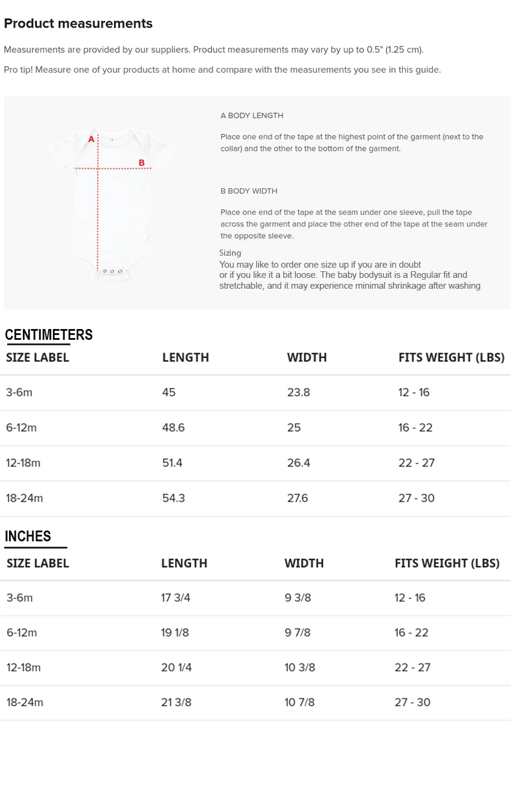Select the "Product measurements" heading
511x812 pixels.
(x=78, y=23)
